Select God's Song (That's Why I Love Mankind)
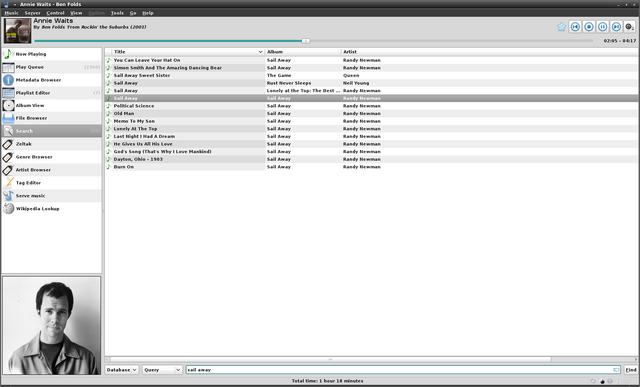 coord(162,151)
